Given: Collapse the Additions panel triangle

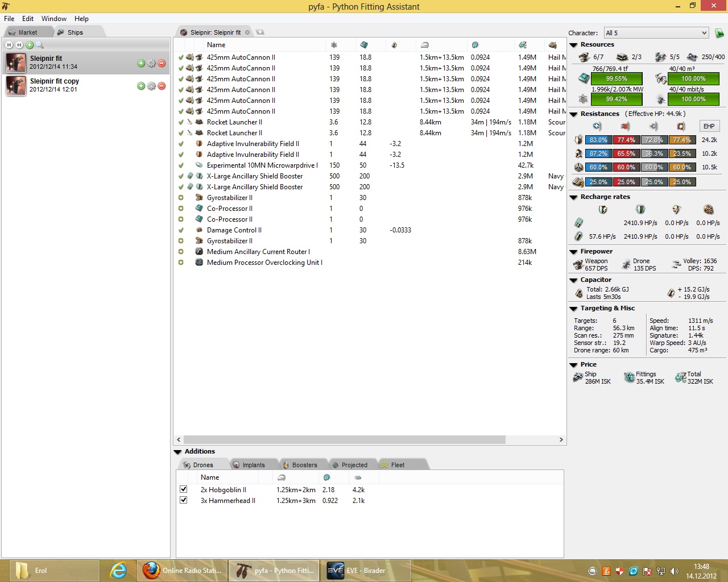Looking at the screenshot, I should (x=178, y=452).
